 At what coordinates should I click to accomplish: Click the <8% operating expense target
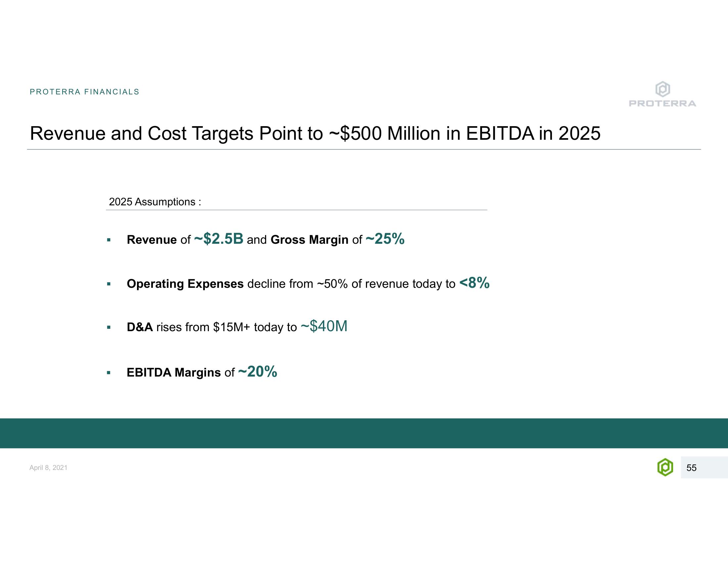(x=474, y=282)
